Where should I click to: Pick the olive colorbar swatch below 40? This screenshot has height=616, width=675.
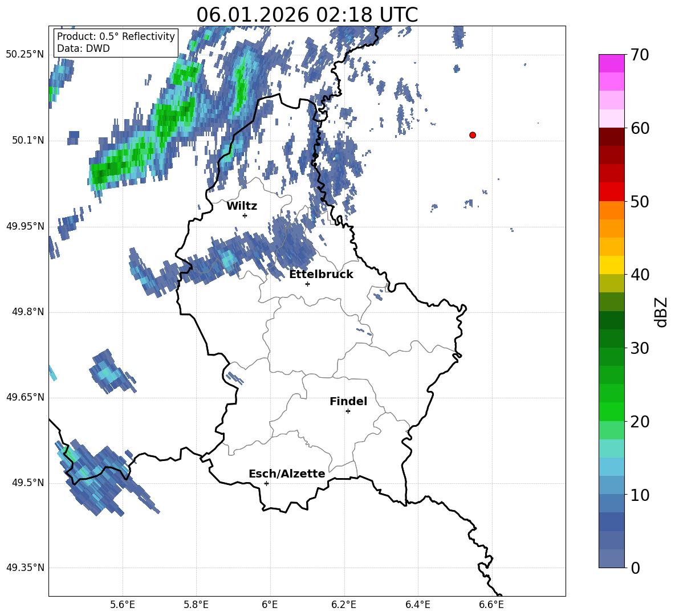(611, 283)
